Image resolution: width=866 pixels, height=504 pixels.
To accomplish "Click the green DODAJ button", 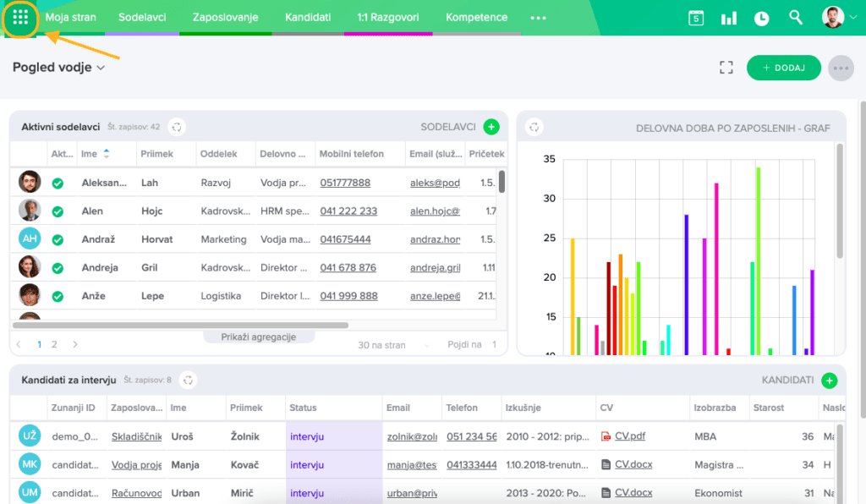I will (783, 68).
